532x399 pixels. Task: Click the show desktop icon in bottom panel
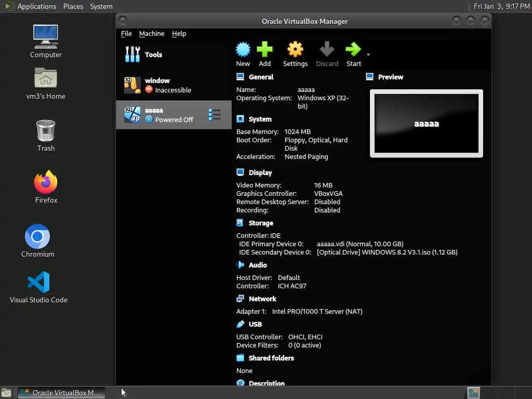pos(6,393)
